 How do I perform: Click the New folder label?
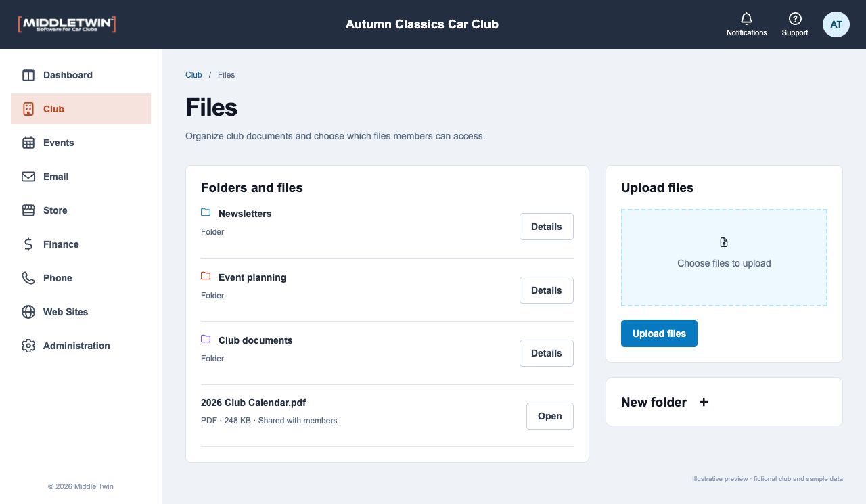(654, 402)
